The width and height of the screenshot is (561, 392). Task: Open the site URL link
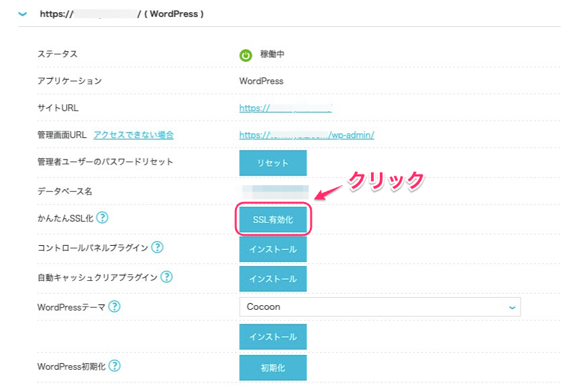tap(286, 108)
